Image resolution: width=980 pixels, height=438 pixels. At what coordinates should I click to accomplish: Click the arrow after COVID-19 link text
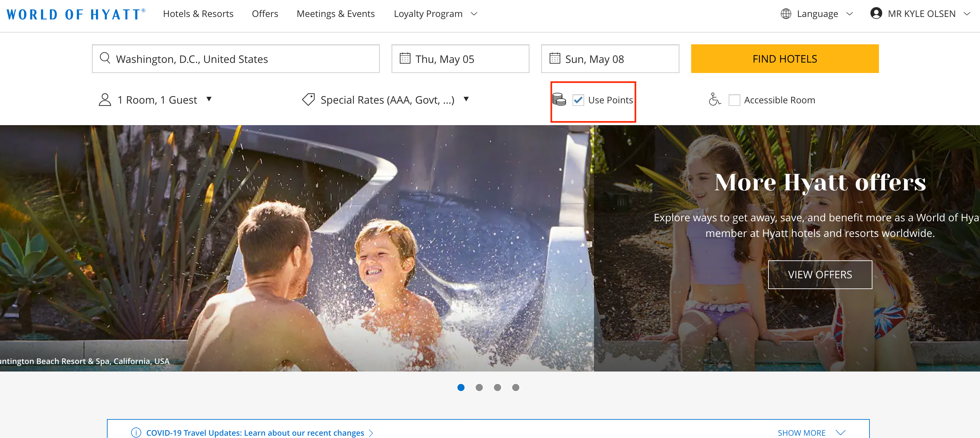point(371,433)
